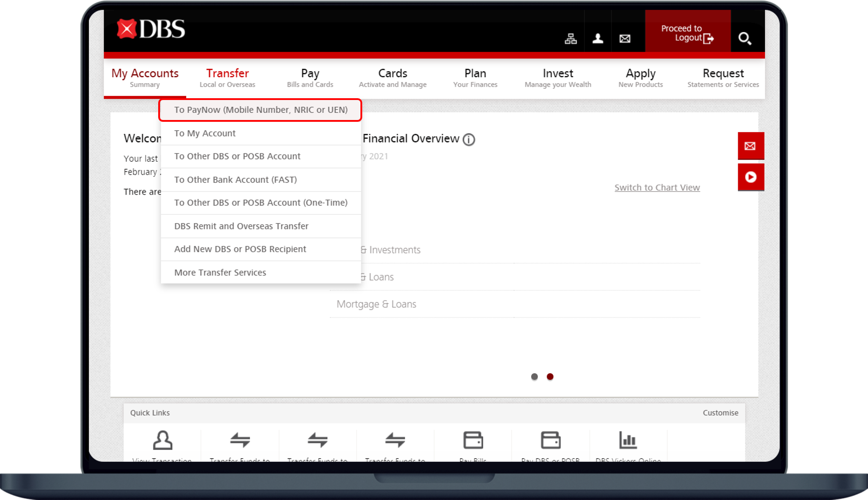This screenshot has width=868, height=500.
Task: Choose To Other Bank Account (FAST)
Action: tap(235, 180)
